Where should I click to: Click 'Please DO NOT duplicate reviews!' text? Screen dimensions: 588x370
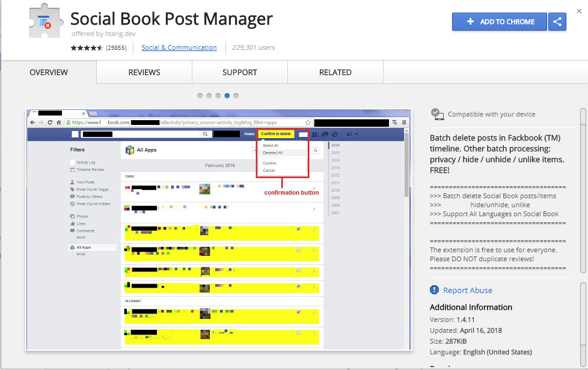pyautogui.click(x=482, y=259)
